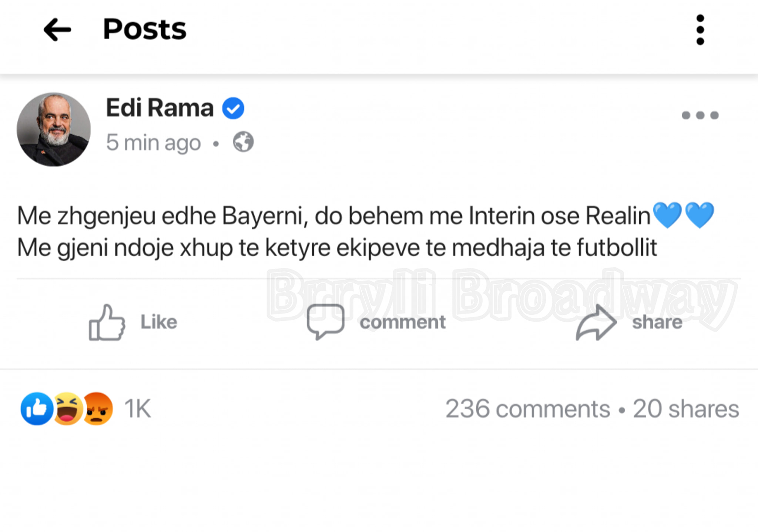Open the 236 comments link
Screen dimensions: 758x532
click(x=528, y=409)
